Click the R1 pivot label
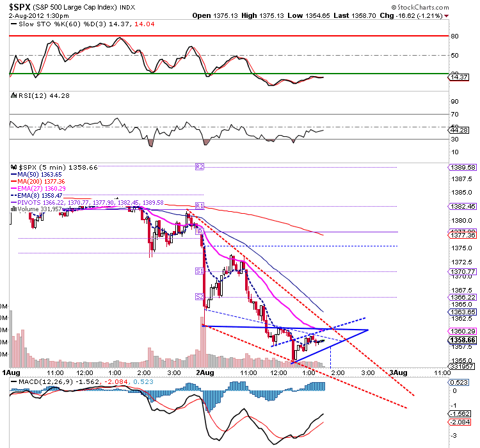480x448 pixels. pyautogui.click(x=200, y=206)
